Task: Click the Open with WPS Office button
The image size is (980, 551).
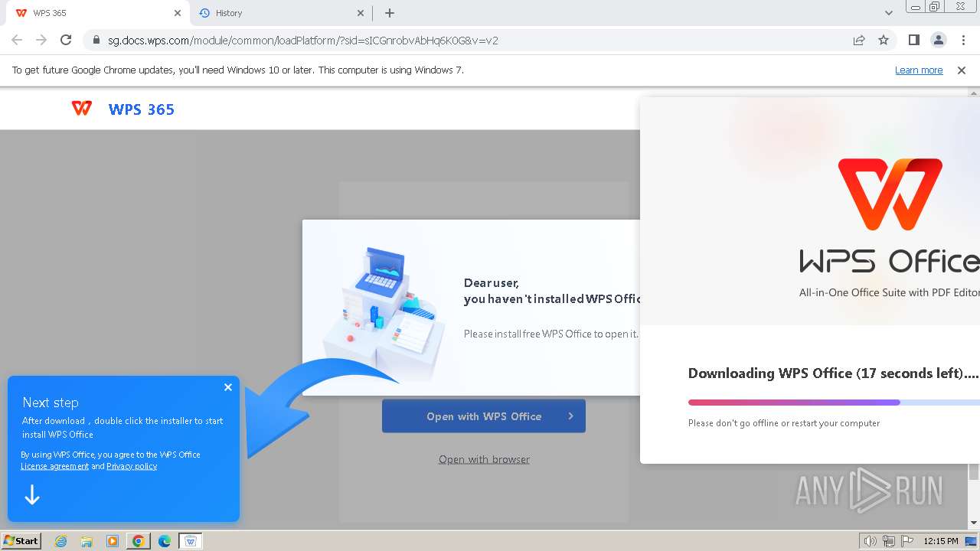Action: tap(484, 416)
